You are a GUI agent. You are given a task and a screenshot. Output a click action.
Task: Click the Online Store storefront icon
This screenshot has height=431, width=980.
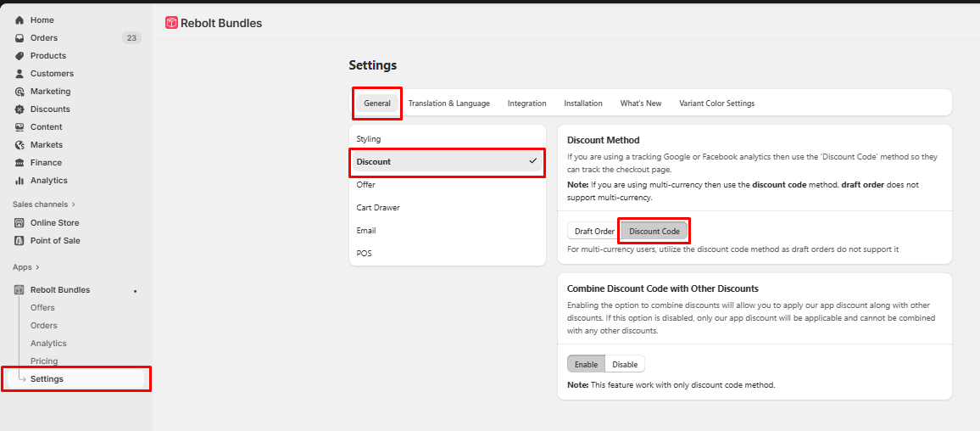tap(19, 222)
